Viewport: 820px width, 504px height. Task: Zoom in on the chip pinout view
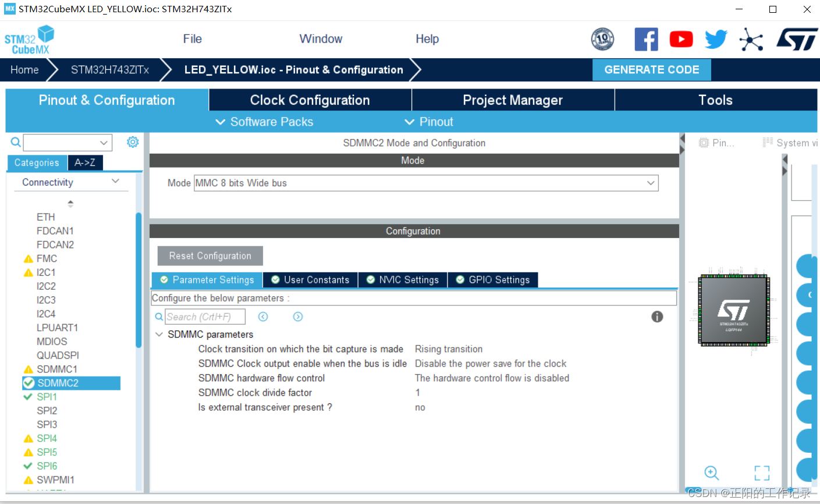712,473
